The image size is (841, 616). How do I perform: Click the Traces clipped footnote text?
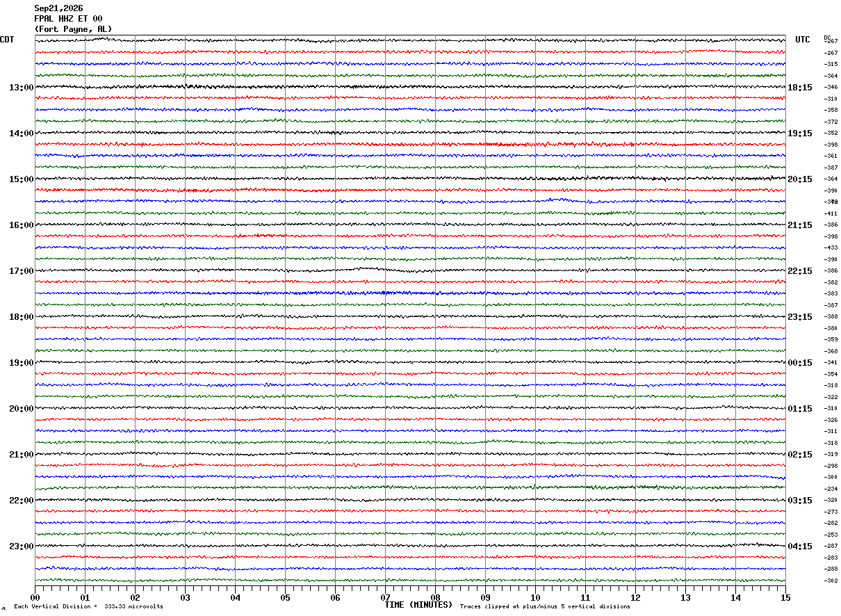click(x=545, y=607)
